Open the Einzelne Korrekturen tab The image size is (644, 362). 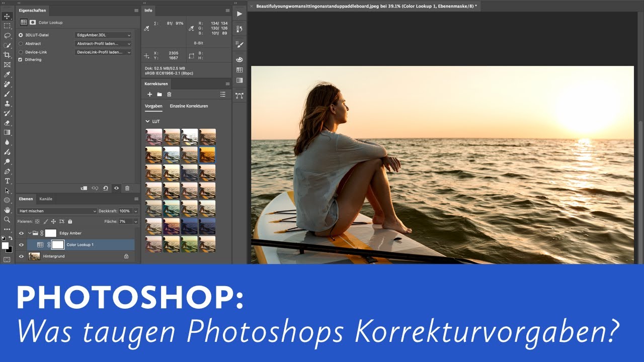tap(189, 106)
